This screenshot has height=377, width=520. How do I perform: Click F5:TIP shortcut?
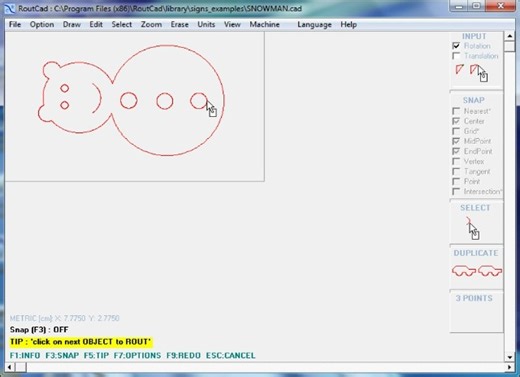96,355
